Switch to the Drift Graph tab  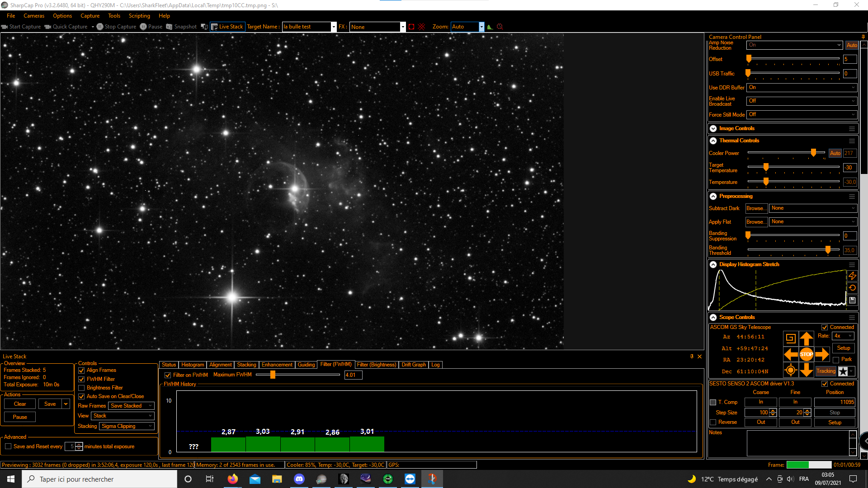tap(414, 365)
